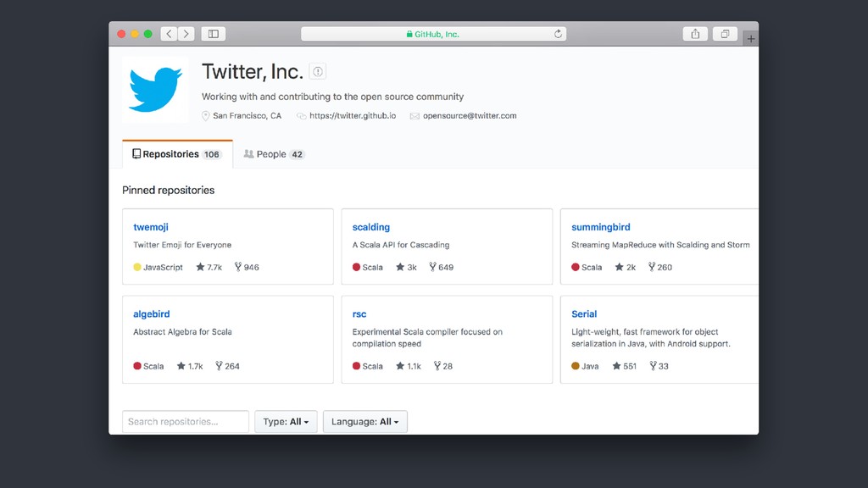
Task: Go back with Safari's back arrow
Action: [169, 34]
